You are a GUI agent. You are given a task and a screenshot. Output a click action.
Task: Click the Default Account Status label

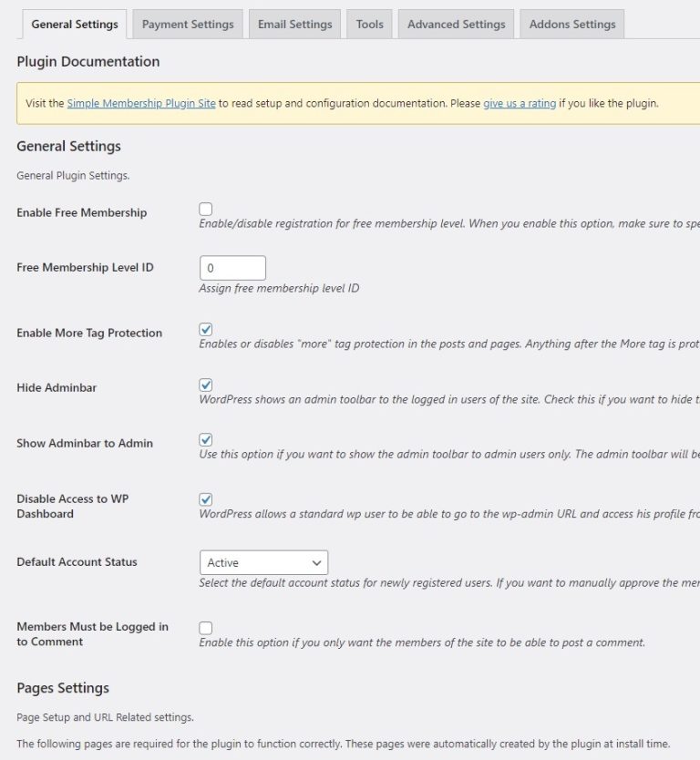(77, 562)
